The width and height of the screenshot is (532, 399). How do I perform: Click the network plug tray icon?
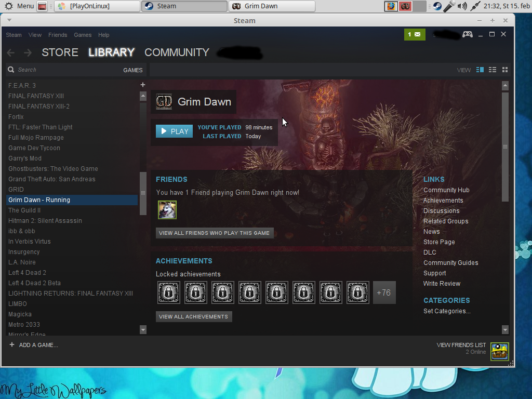tap(475, 6)
